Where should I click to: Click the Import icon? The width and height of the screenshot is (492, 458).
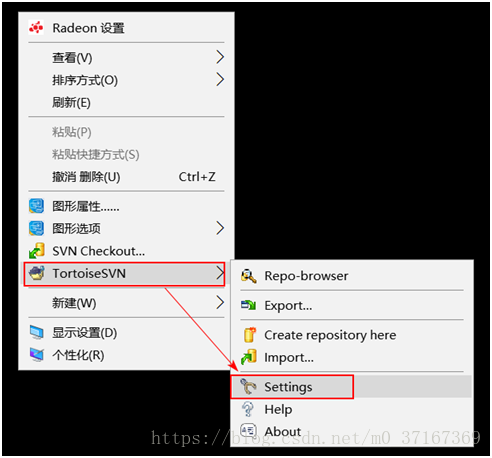tap(249, 357)
